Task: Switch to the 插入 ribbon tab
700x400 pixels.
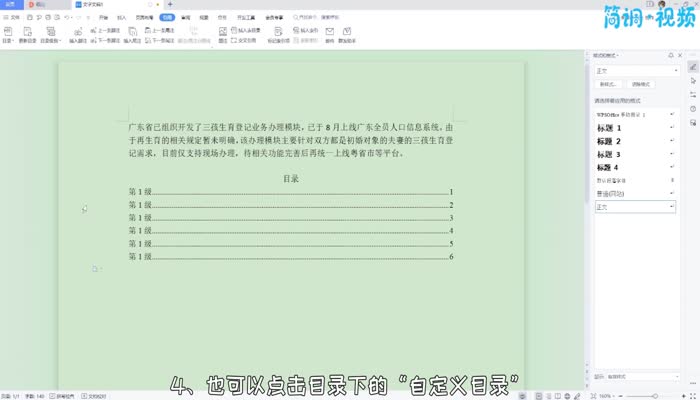Action: [121, 18]
